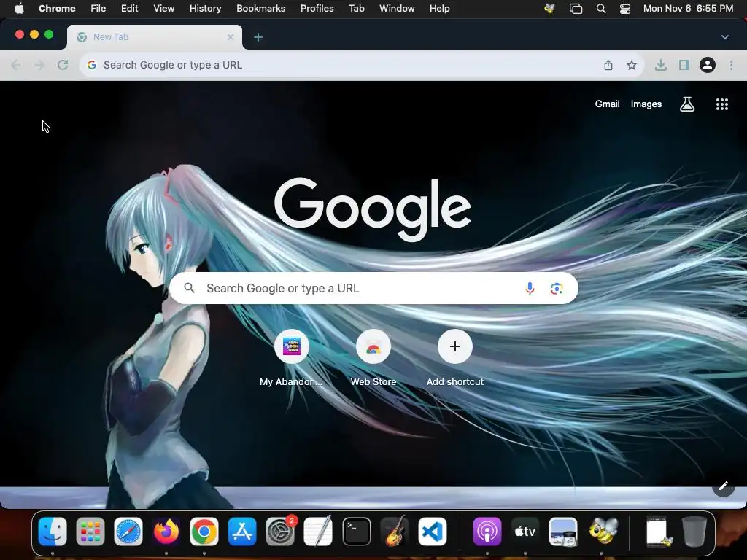Search by image with Google Lens icon

point(557,288)
